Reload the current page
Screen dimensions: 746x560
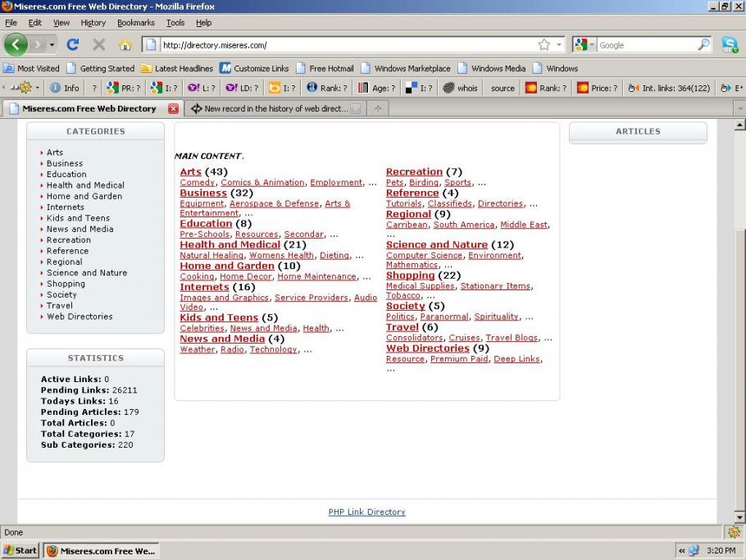click(x=73, y=44)
